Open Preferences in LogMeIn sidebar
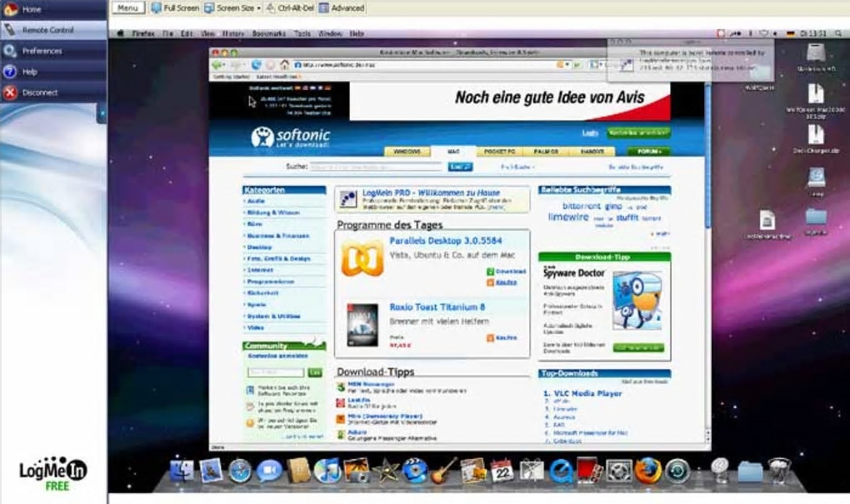The width and height of the screenshot is (850, 504). tap(53, 51)
